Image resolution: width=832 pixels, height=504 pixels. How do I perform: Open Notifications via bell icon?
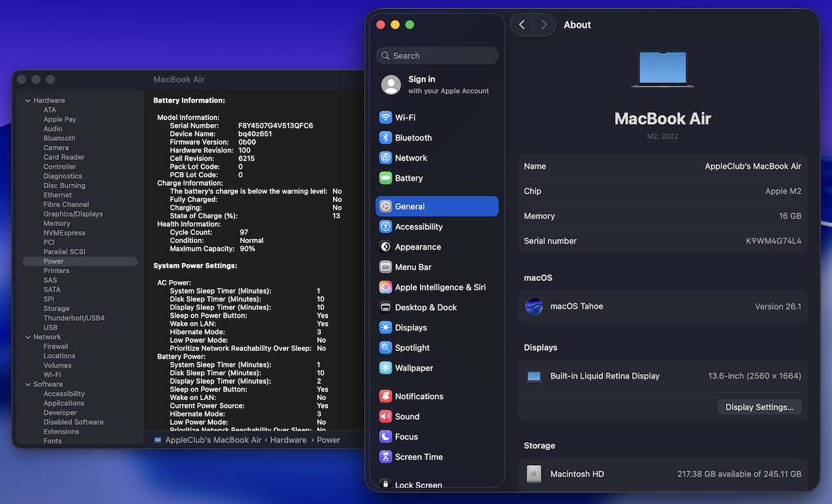coord(386,396)
